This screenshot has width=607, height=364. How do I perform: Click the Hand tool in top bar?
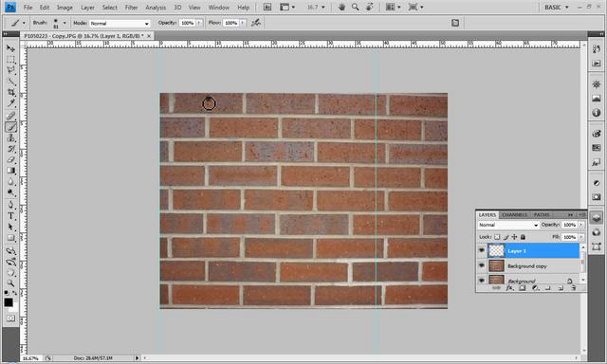[342, 7]
